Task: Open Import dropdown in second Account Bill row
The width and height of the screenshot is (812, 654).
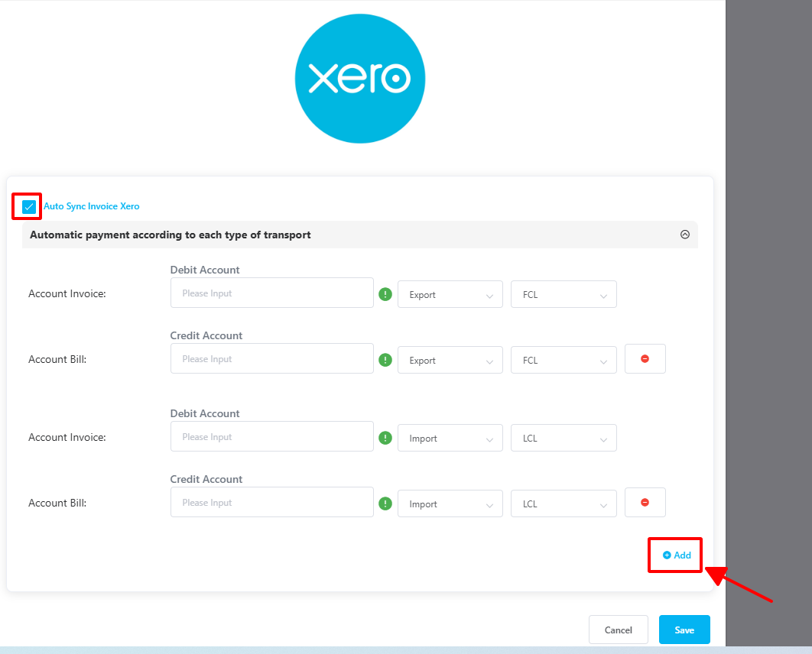Action: [x=450, y=503]
